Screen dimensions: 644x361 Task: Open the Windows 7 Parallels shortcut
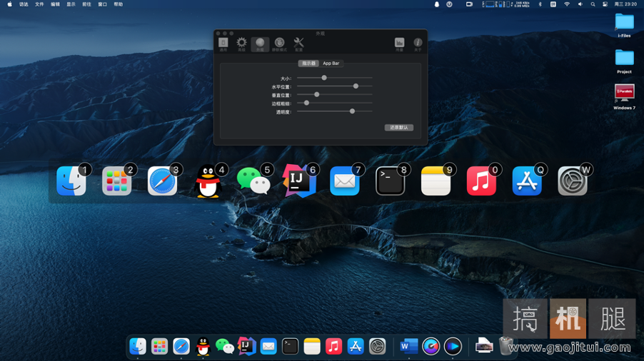[624, 97]
